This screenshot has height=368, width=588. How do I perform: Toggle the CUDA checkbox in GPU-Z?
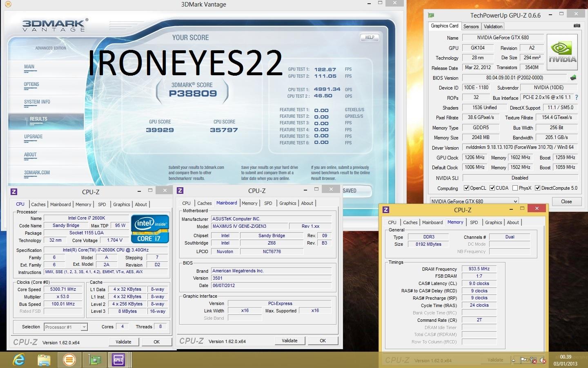click(x=492, y=188)
